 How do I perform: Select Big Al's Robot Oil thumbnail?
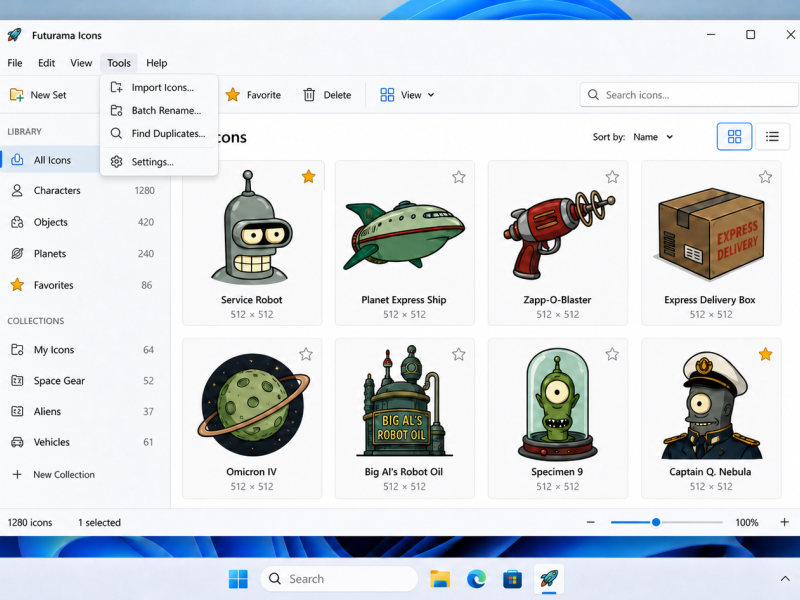pyautogui.click(x=404, y=401)
